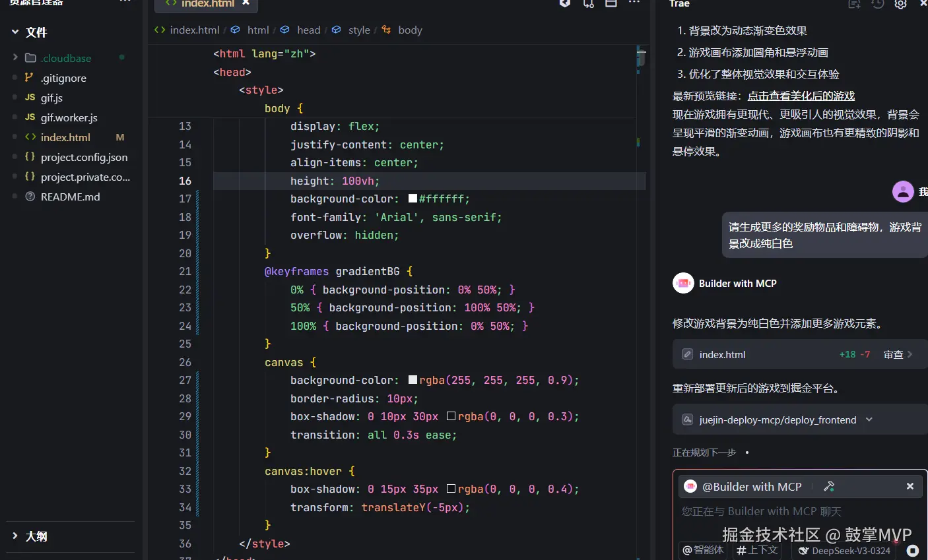Click the MCP tool icon beside juejin-deploy-mcp
The height and width of the screenshot is (560, 928).
click(x=687, y=420)
